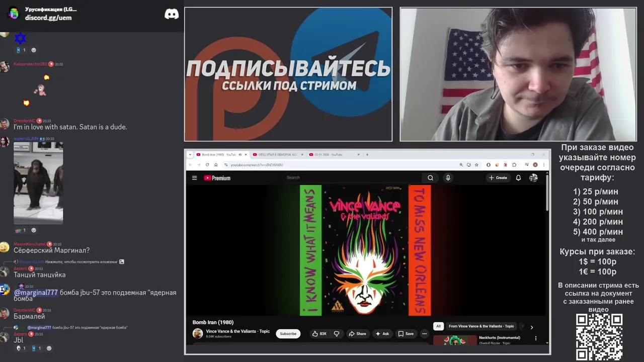Viewport: 644px width, 362px height.
Task: Open the browser profile avatar
Action: point(535,165)
